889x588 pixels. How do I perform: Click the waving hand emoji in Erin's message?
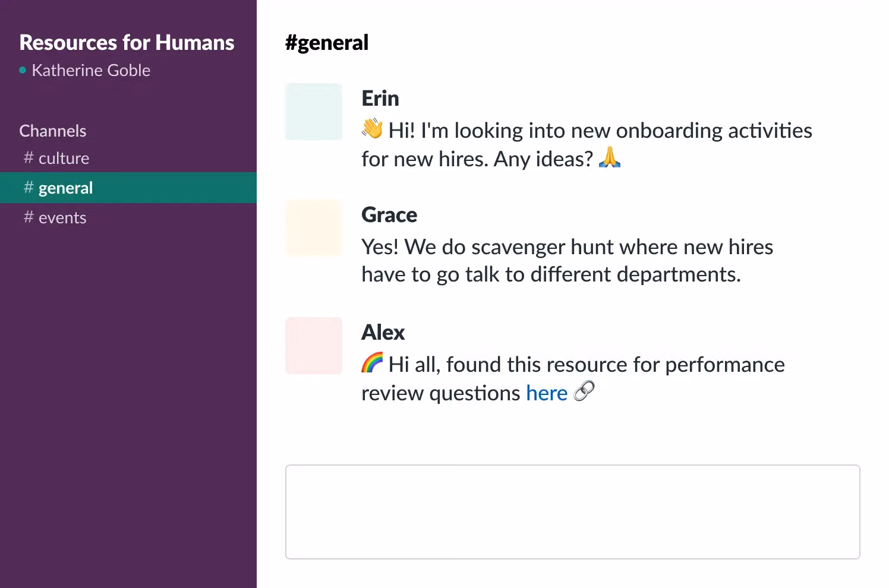click(x=372, y=129)
